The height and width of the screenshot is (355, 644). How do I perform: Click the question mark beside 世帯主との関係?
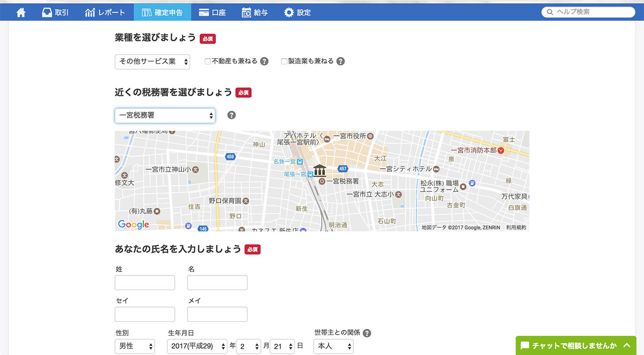tap(367, 333)
